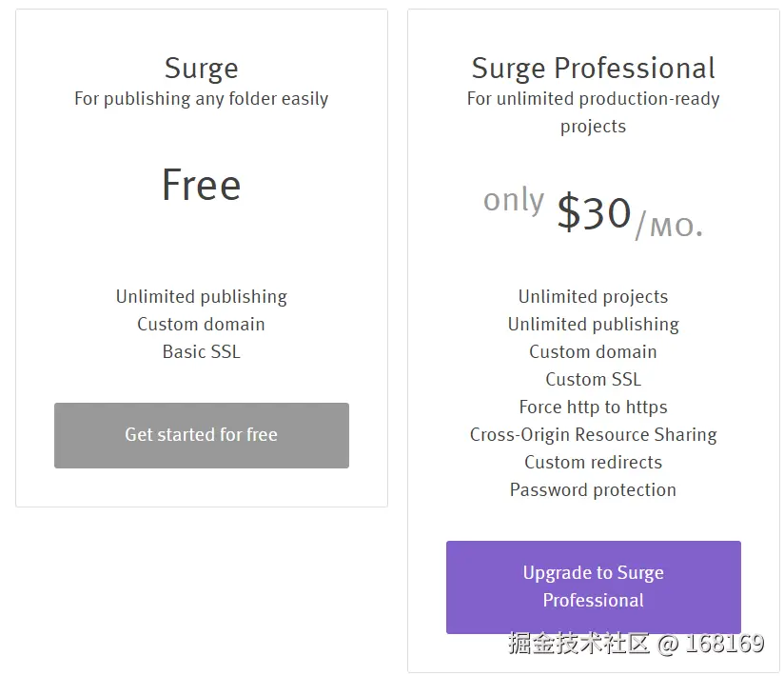Click the 'For unlimited production-ready projects' description
This screenshot has height=676, width=784.
click(593, 112)
